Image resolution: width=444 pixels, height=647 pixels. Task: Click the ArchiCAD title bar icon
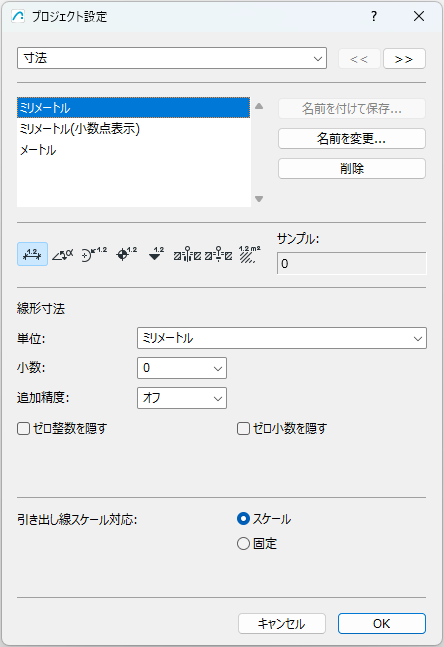pos(18,17)
